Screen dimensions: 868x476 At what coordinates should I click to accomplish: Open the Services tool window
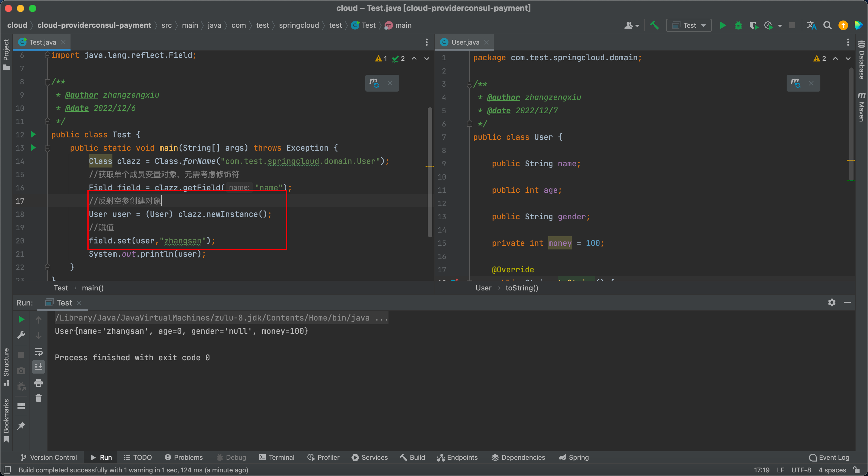[370, 457]
